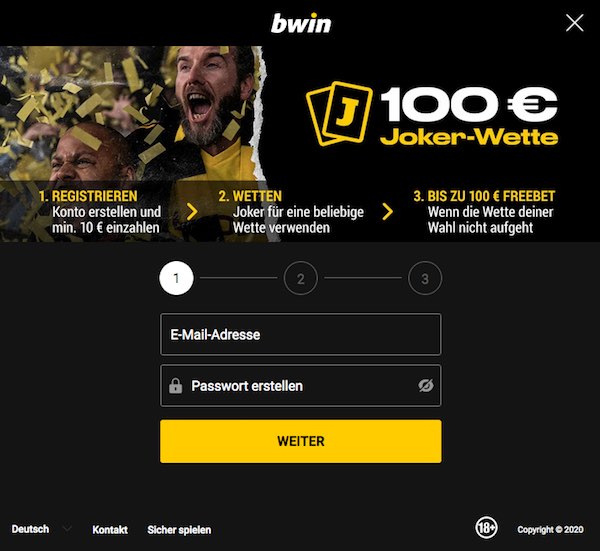The width and height of the screenshot is (600, 551).
Task: Focus the E-Mail-Adresse input field
Action: point(301,334)
